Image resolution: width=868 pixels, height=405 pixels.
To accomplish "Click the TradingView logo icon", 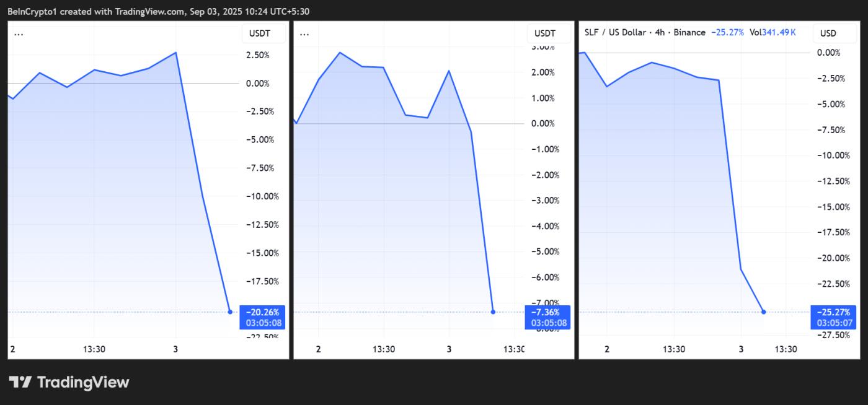I will pyautogui.click(x=20, y=382).
